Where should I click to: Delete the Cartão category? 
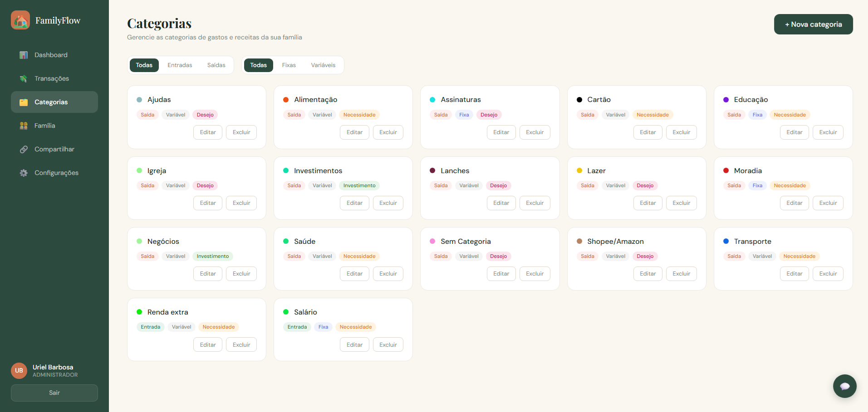[x=682, y=132]
